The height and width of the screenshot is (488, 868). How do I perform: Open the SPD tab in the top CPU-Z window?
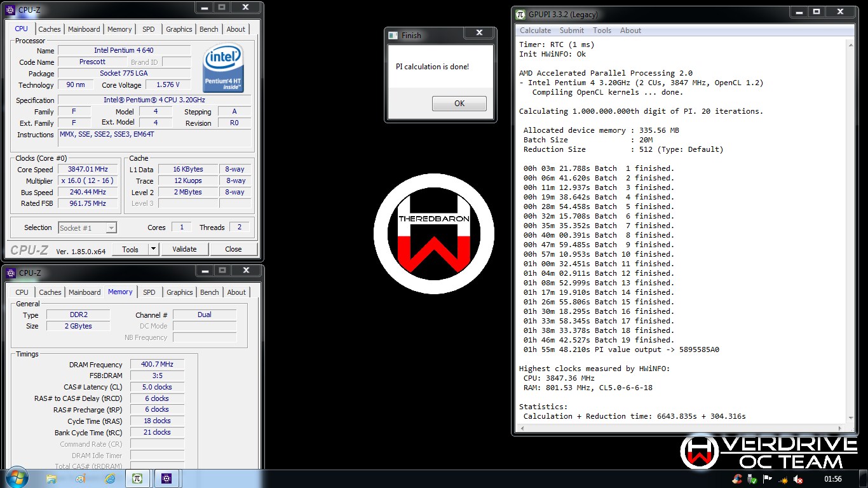tap(148, 29)
